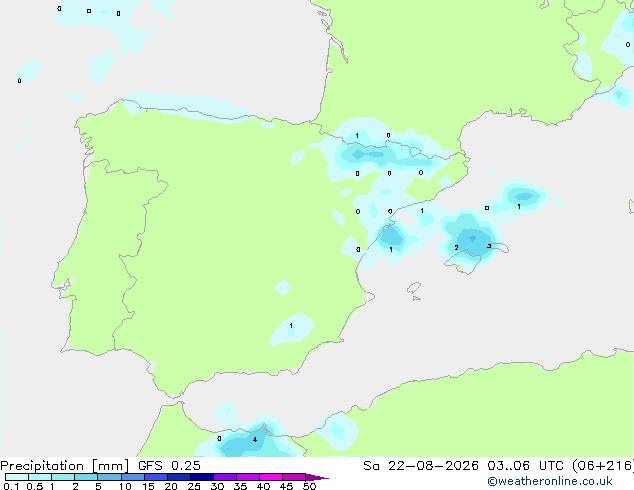The height and width of the screenshot is (490, 634).
Task: Click the 'Sa 22-08-2026' date text
Action: [421, 466]
